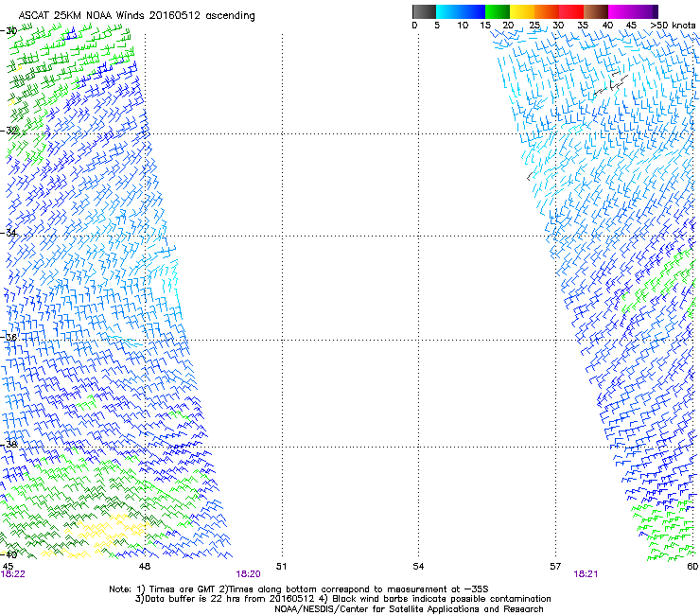Select the gray 0-5 knots color swatch
700x615 pixels.
[x=424, y=11]
